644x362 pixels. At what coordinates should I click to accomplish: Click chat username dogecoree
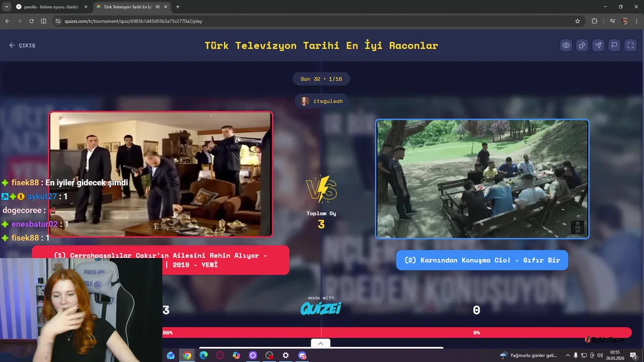tap(22, 211)
